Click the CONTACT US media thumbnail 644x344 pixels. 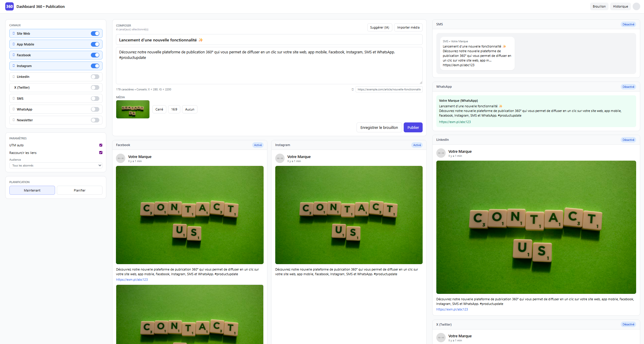pyautogui.click(x=133, y=109)
